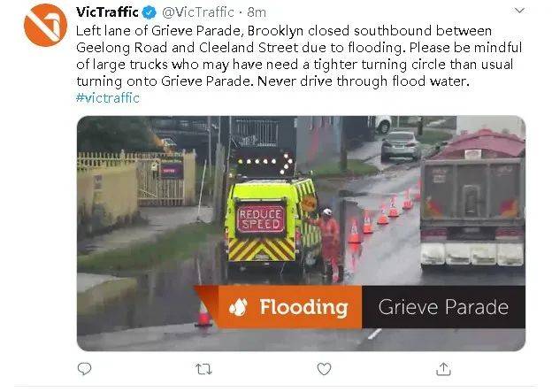This screenshot has height=392, width=552.
Task: Retweet the Grieve Parade flooding post
Action: click(x=203, y=369)
